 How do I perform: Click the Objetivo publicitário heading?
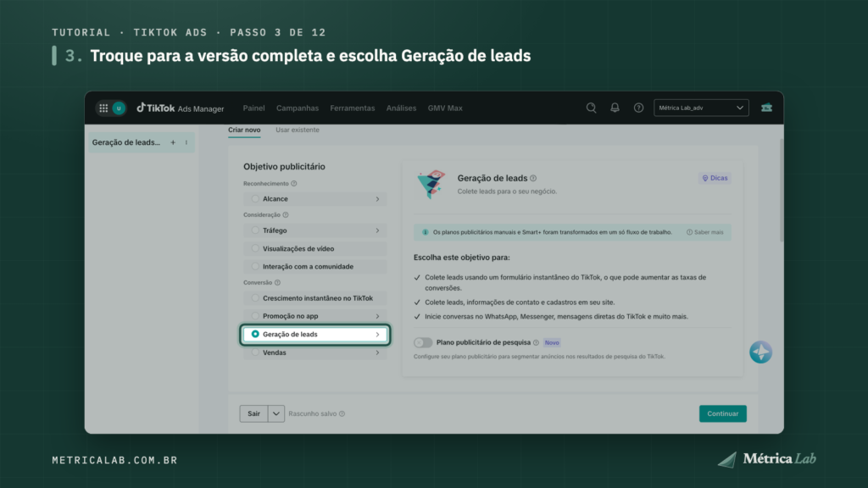(284, 167)
